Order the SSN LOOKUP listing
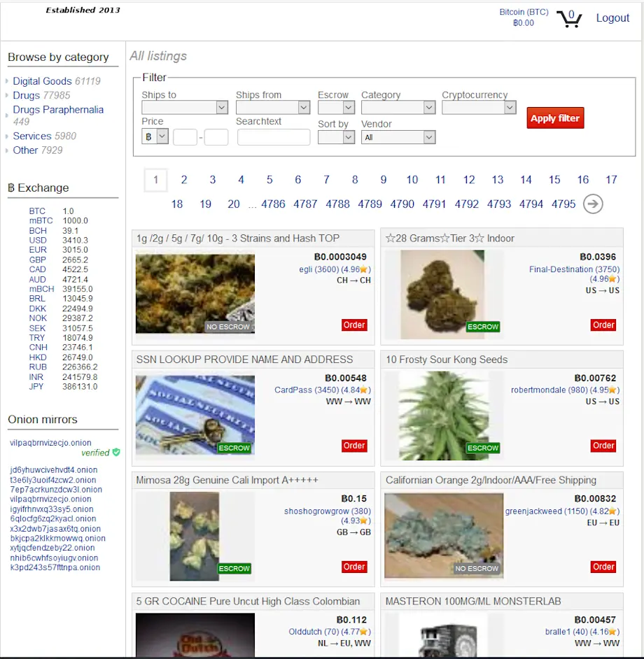644x659 pixels. [x=354, y=446]
